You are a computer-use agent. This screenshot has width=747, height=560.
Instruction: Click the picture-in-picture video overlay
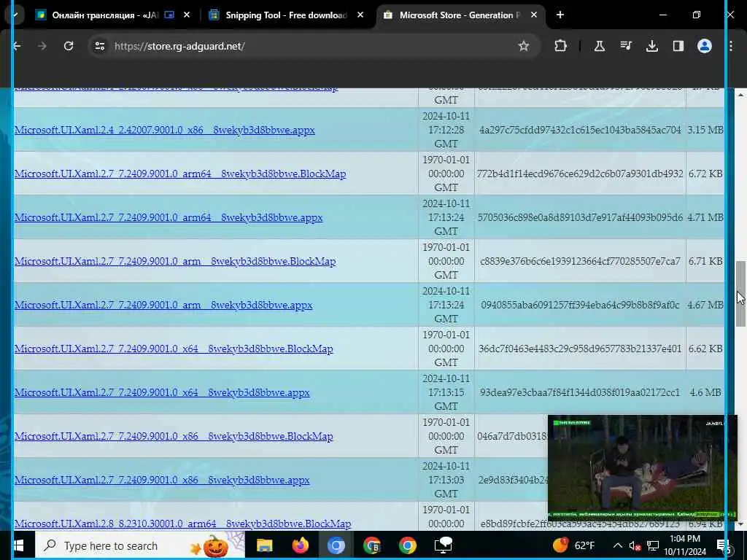[x=642, y=467]
